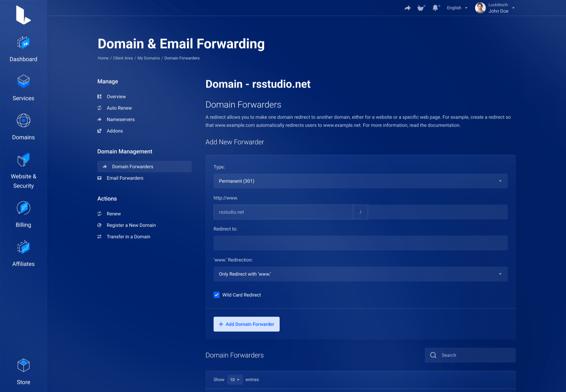Click the Redirect to input field

360,243
